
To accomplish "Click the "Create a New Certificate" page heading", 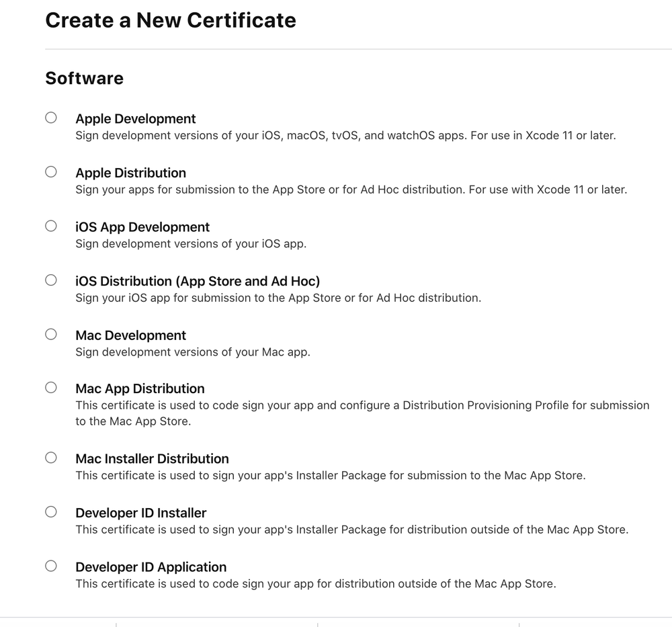I will [x=170, y=20].
